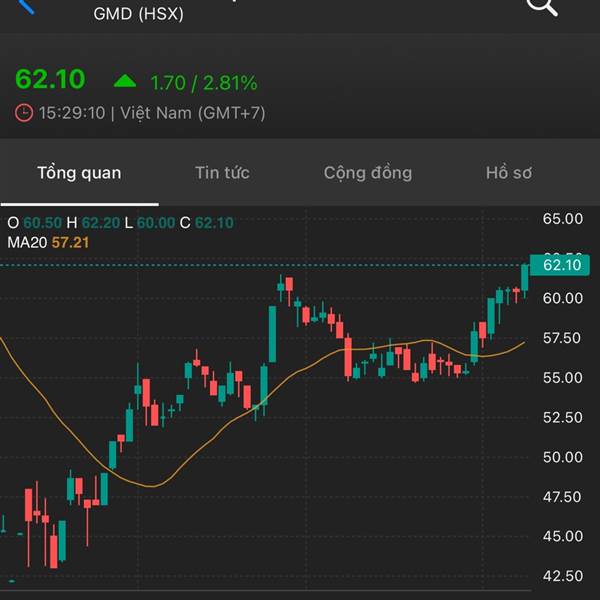Tap the 65.00 price axis label
600x600 pixels.
click(563, 219)
